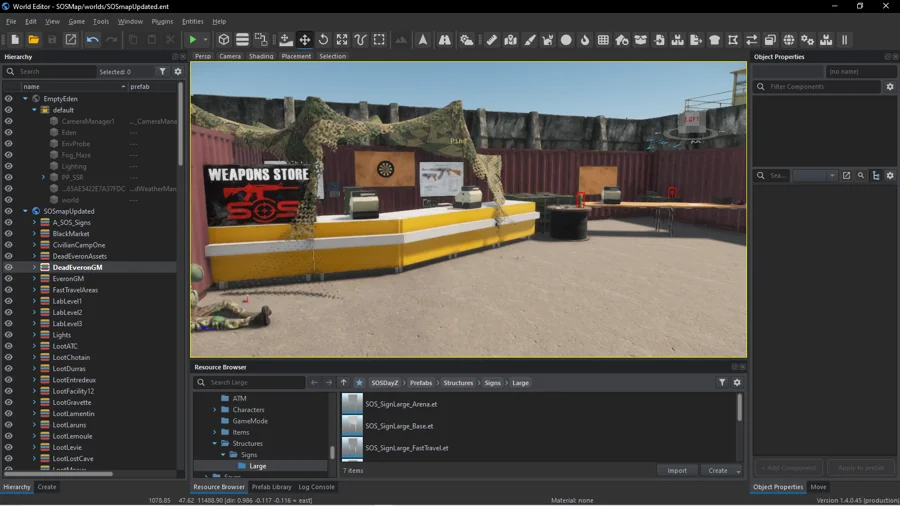This screenshot has height=506, width=900.
Task: Click the globe icon in toolbar
Action: point(789,40)
